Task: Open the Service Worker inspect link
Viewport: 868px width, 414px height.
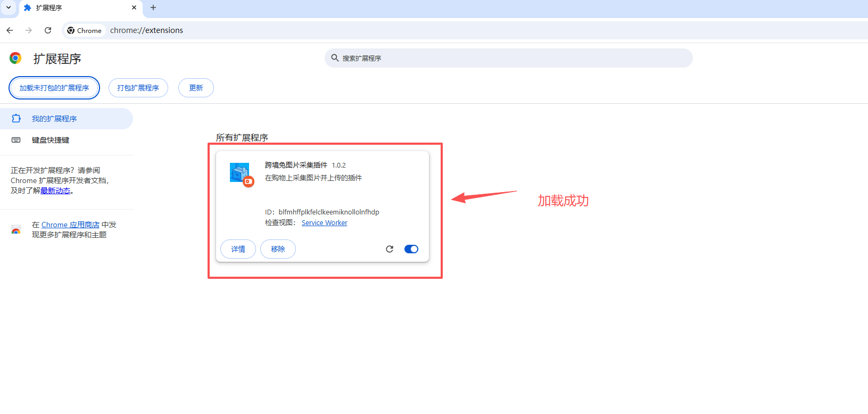Action: pos(325,222)
